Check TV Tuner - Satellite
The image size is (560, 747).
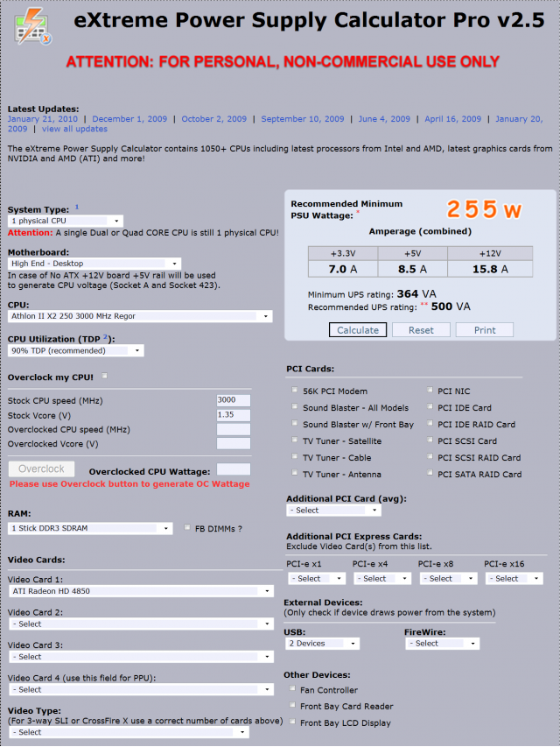295,440
